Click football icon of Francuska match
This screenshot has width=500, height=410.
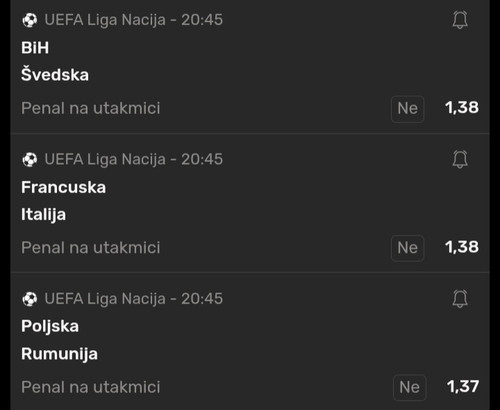[30, 159]
